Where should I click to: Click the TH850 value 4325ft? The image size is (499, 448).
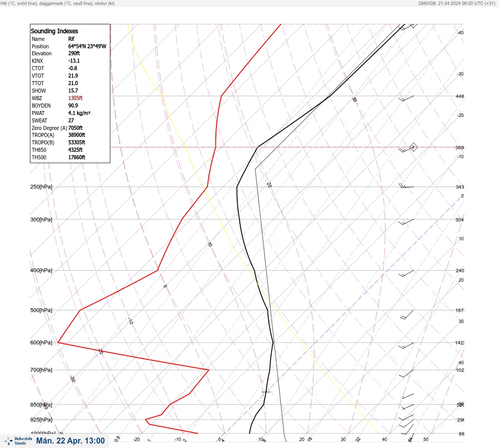tap(76, 150)
